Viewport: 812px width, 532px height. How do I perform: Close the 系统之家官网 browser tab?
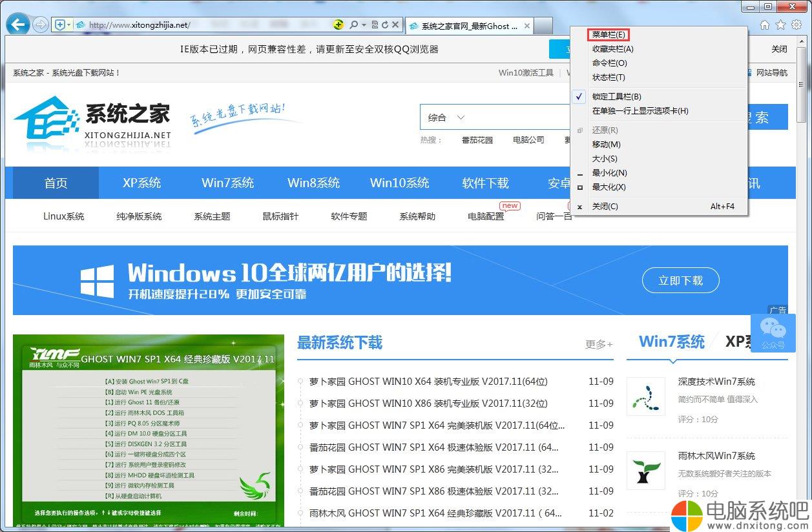[x=527, y=26]
